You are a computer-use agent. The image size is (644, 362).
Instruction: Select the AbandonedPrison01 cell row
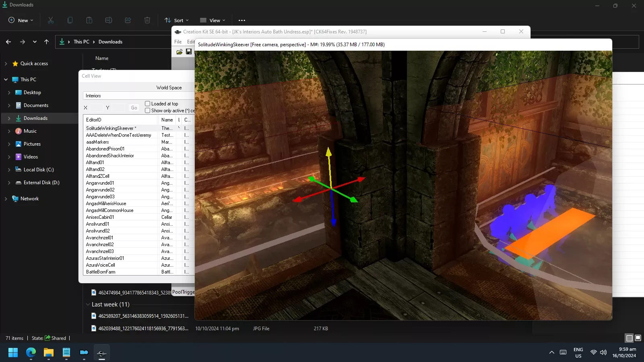(139, 149)
